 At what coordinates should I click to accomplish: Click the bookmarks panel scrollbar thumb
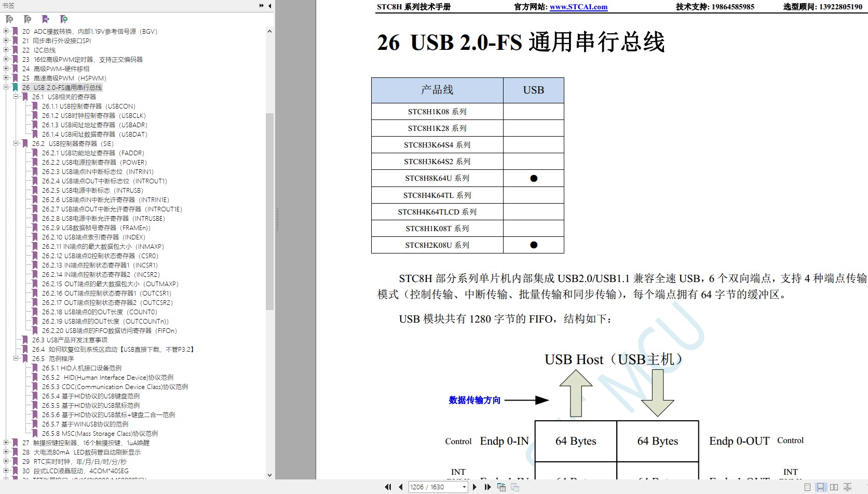coord(269,211)
